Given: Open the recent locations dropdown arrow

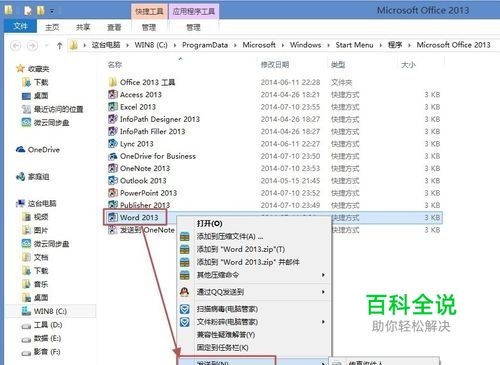Looking at the screenshot, I should (x=46, y=45).
